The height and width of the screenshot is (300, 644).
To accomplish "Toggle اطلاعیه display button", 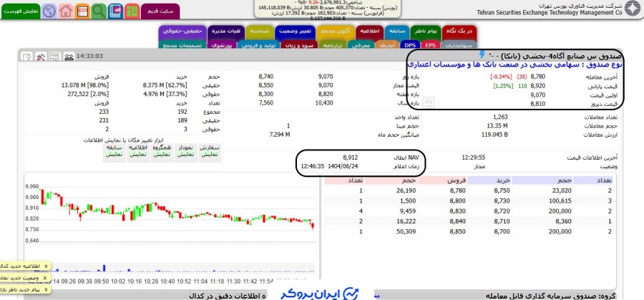I will (x=138, y=152).
